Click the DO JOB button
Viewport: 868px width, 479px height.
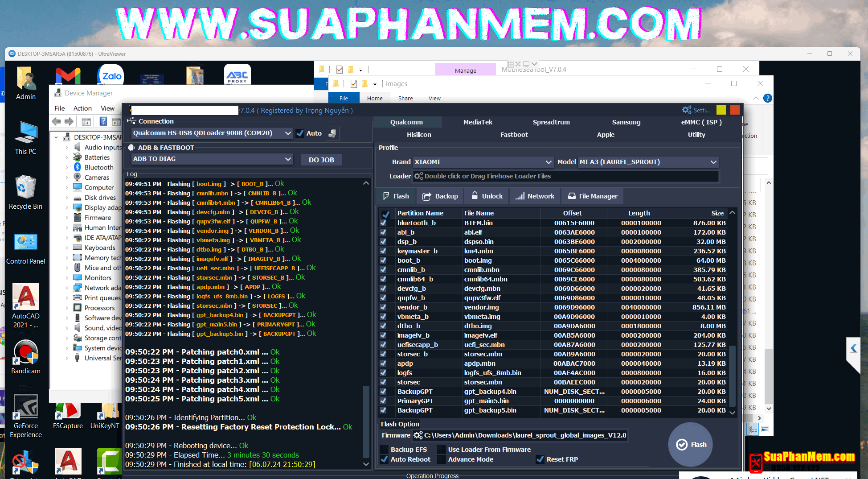[321, 160]
